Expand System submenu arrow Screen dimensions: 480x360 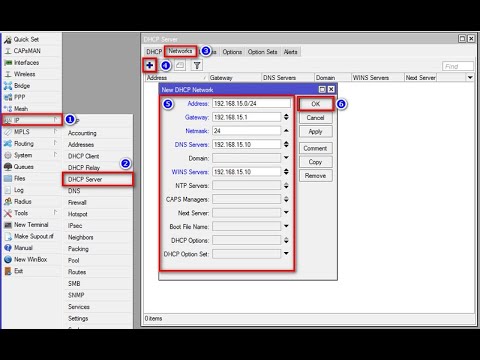click(55, 155)
